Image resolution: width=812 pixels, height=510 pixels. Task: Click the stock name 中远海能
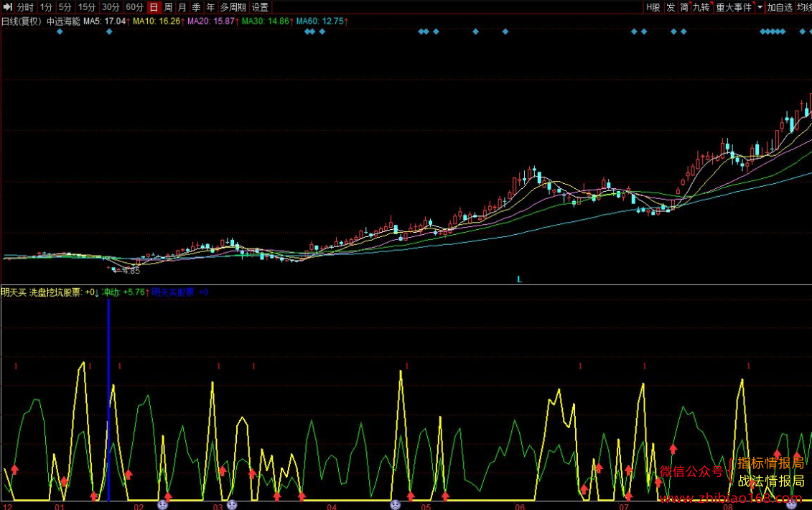[63, 22]
